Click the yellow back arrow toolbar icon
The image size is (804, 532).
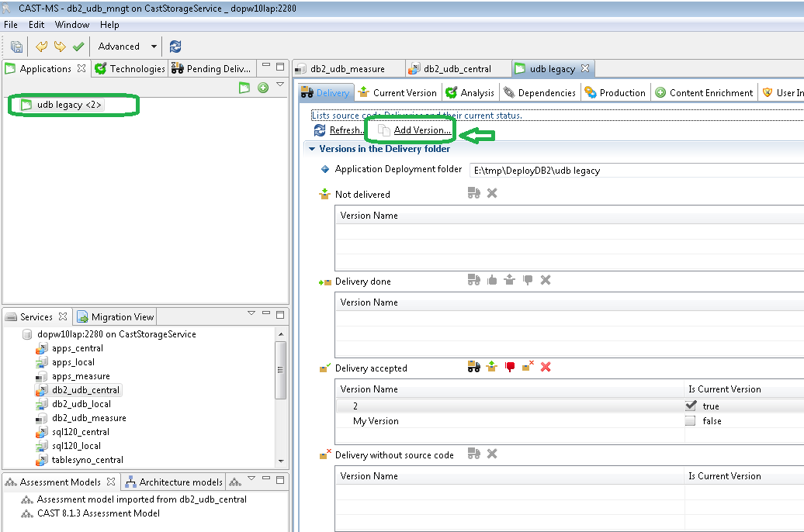pyautogui.click(x=42, y=47)
